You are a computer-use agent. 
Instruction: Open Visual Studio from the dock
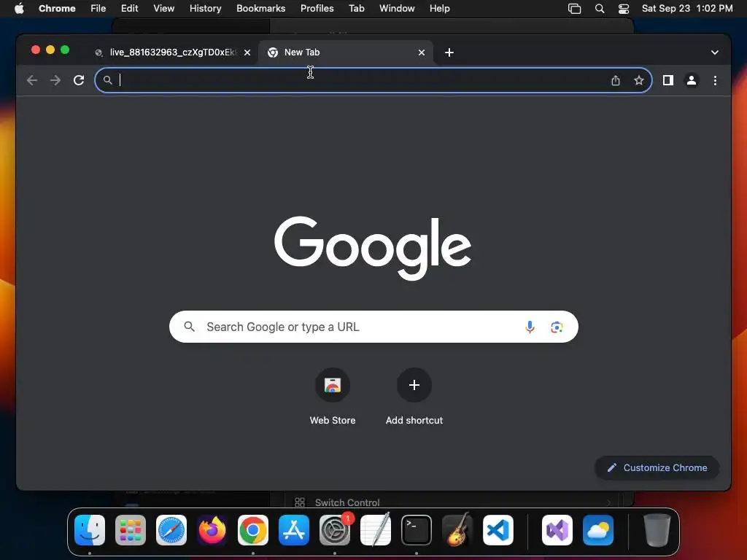pyautogui.click(x=557, y=530)
